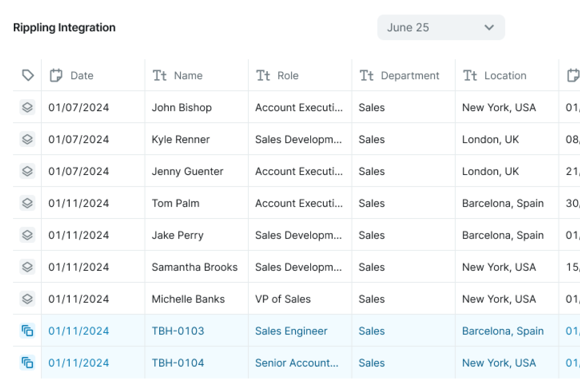Click the VP of Sales role cell
Image resolution: width=580 pixels, height=392 pixels.
point(283,299)
